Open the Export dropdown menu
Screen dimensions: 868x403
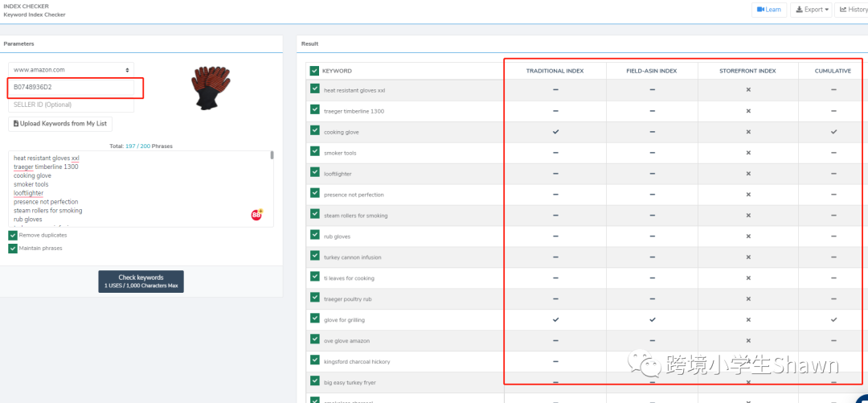click(x=810, y=10)
